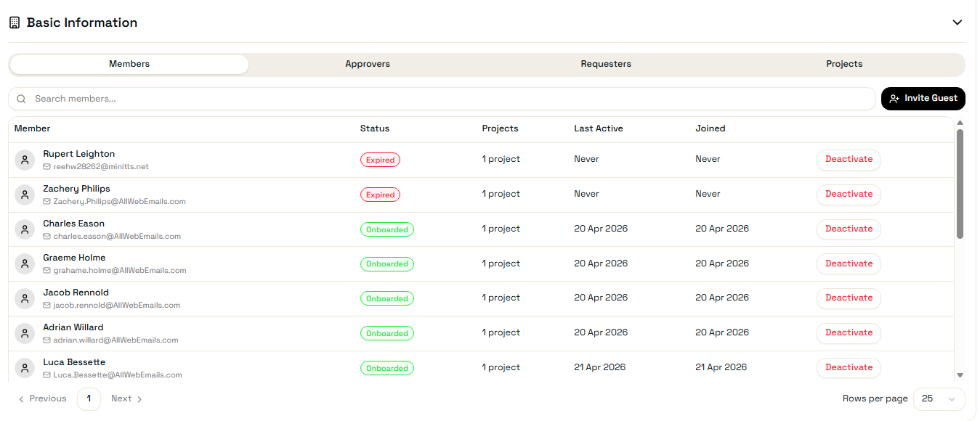Click envelope icon next to grahame.holme@AllWebEmails.com
This screenshot has height=421, width=980.
click(47, 271)
